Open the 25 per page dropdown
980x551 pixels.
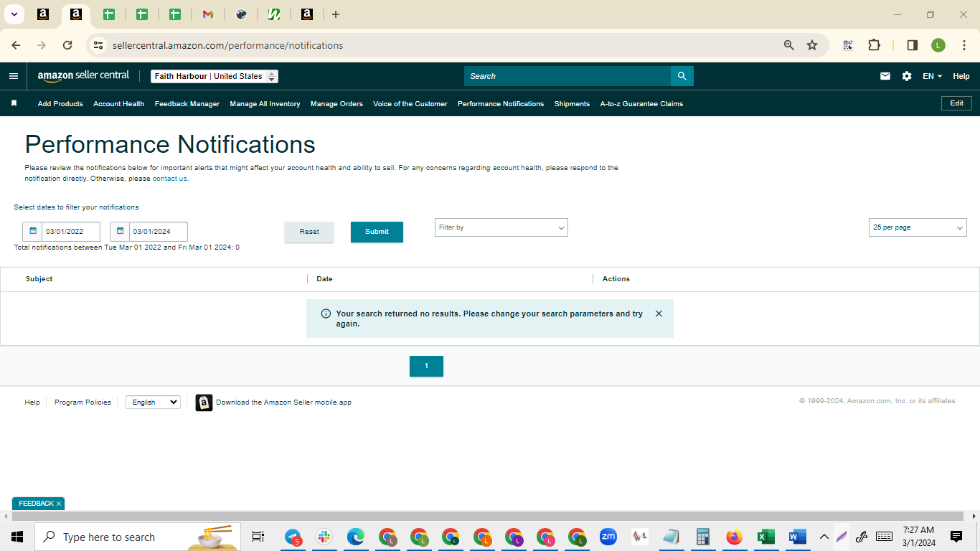pos(918,227)
